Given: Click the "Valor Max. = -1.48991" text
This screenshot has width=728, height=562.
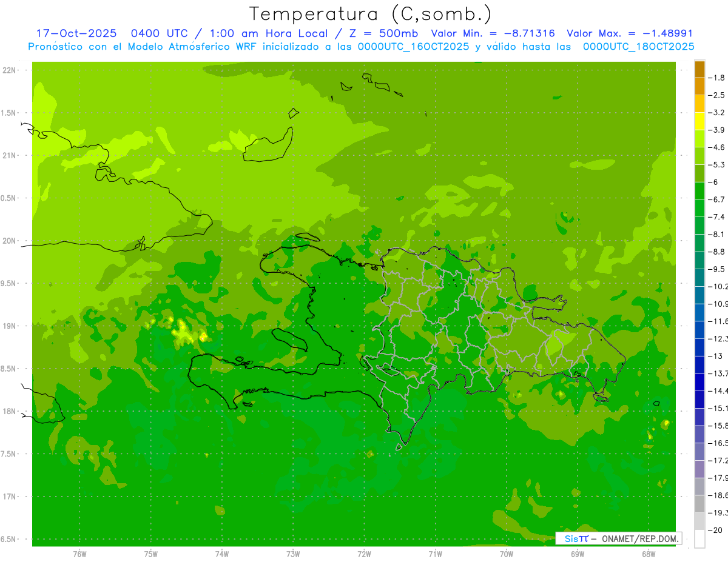Looking at the screenshot, I should [630, 34].
